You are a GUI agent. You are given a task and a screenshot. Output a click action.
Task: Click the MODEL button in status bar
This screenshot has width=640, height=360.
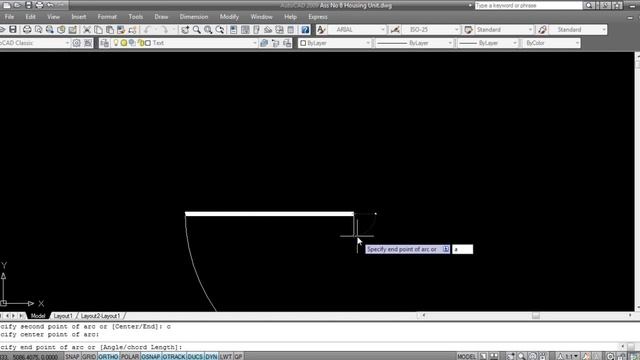467,356
